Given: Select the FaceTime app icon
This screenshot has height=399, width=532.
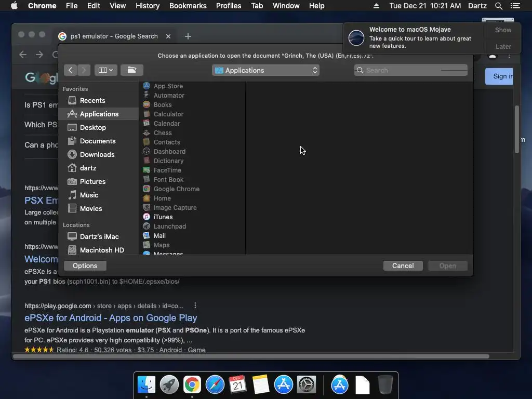Looking at the screenshot, I should (x=147, y=170).
